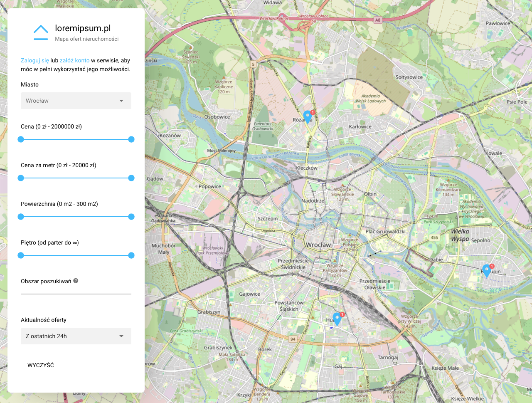The image size is (532, 403).
Task: Click the Cena slider maximum handle
Action: click(131, 139)
